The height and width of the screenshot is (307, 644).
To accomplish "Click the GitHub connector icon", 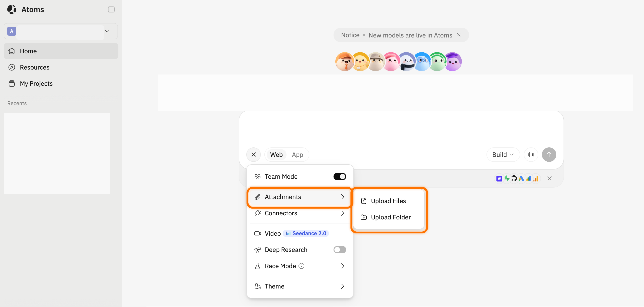I will pyautogui.click(x=514, y=178).
